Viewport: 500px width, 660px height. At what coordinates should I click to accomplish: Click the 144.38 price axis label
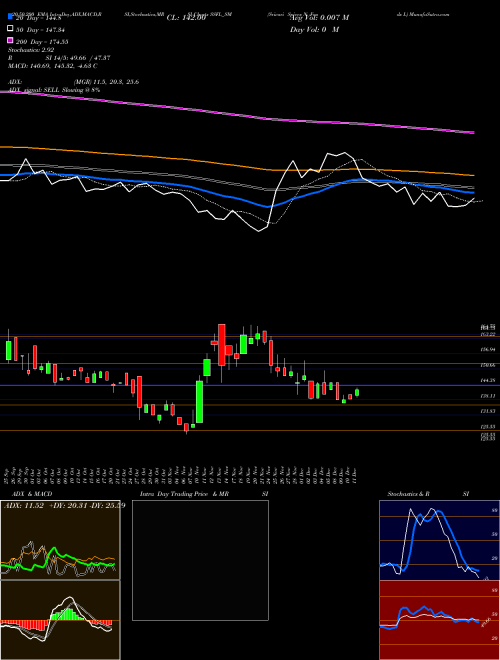488,381
